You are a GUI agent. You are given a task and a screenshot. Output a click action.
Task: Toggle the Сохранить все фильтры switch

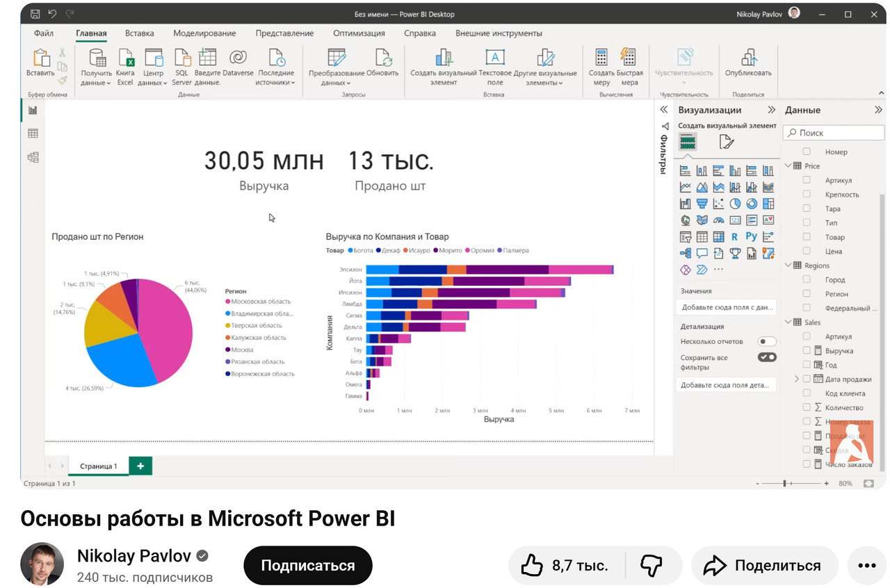coord(767,357)
